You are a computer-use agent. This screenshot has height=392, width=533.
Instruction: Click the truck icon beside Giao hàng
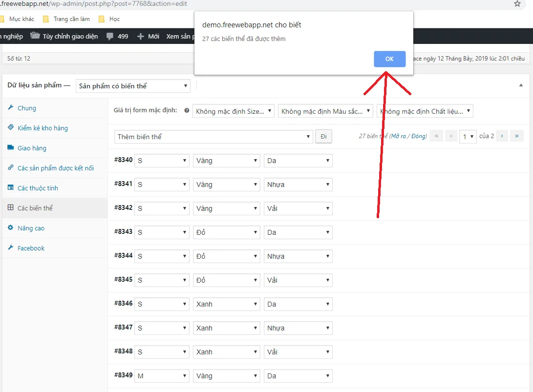pyautogui.click(x=11, y=147)
